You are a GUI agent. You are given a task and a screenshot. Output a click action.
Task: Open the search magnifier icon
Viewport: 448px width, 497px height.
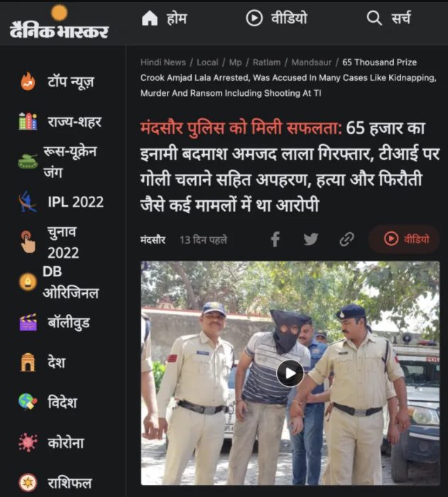tap(374, 18)
